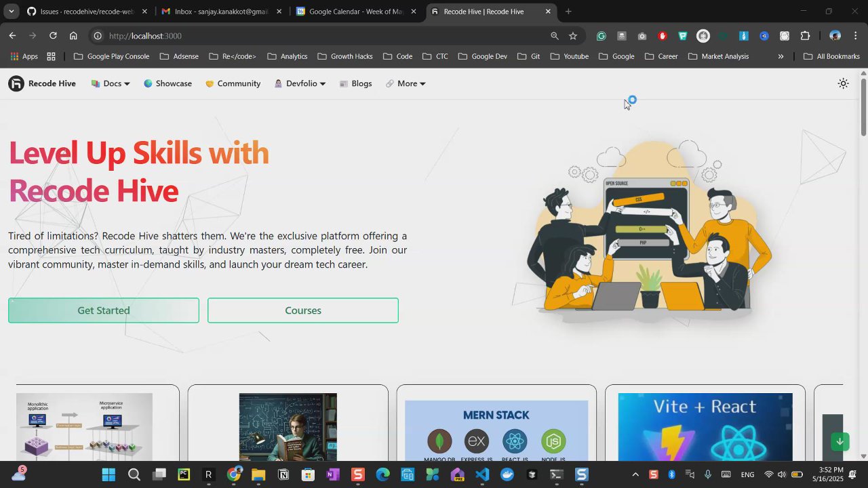Open Chrome from the taskbar
The height and width of the screenshot is (488, 868).
point(234,474)
